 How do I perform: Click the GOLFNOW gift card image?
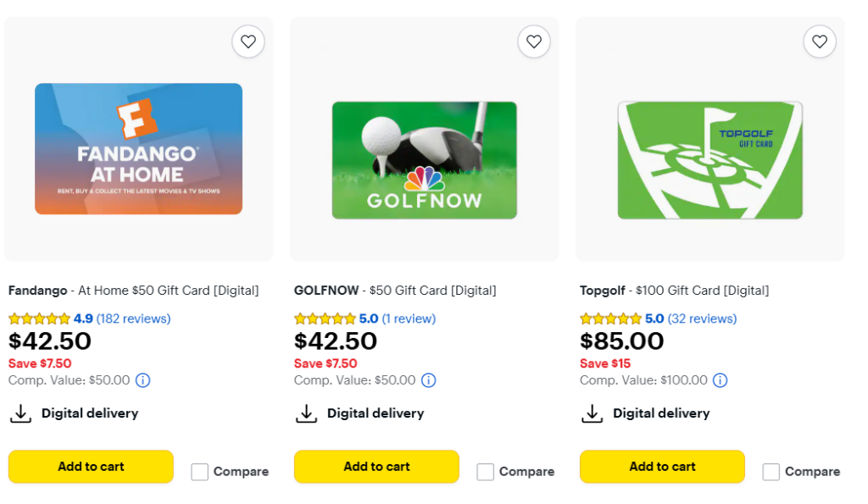coord(424,159)
